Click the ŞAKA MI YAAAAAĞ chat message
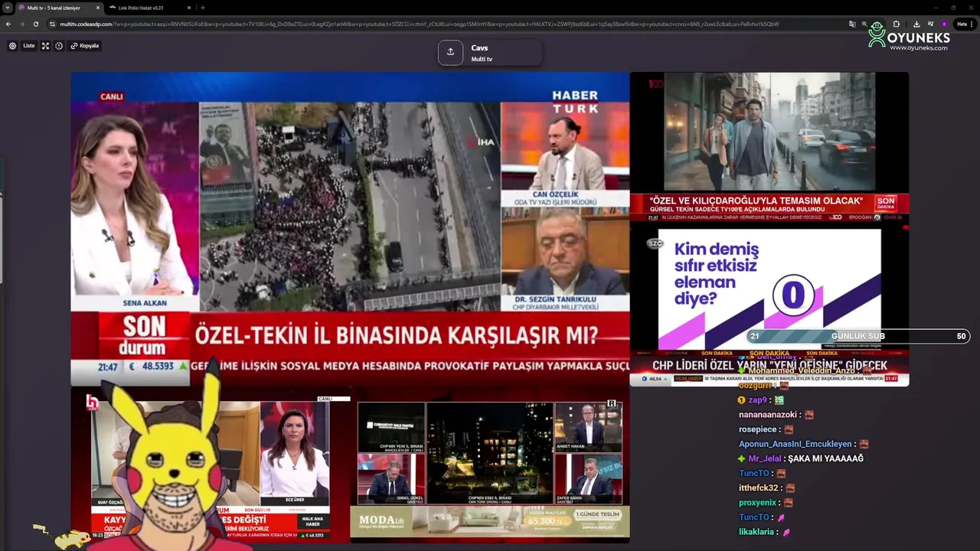This screenshot has width=980, height=551. click(825, 458)
